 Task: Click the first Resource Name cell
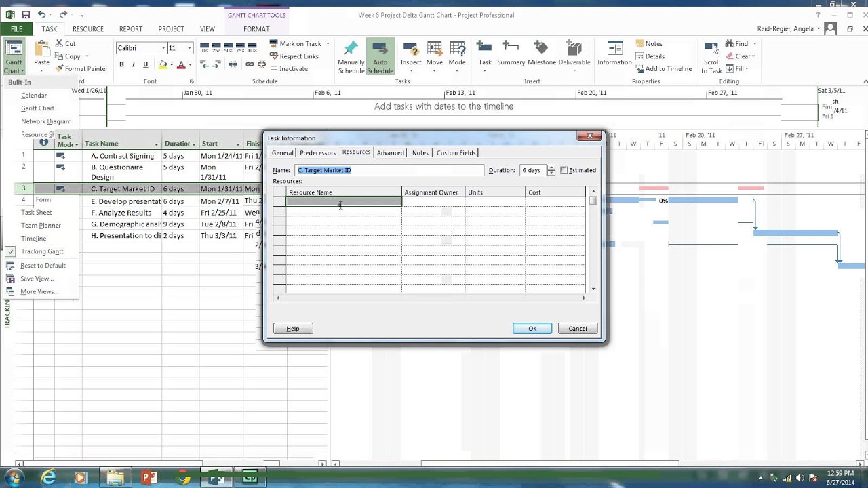click(x=344, y=201)
